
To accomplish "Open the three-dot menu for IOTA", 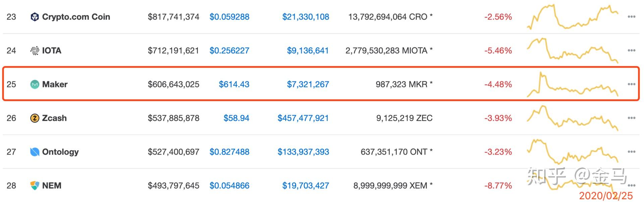I will tap(632, 50).
